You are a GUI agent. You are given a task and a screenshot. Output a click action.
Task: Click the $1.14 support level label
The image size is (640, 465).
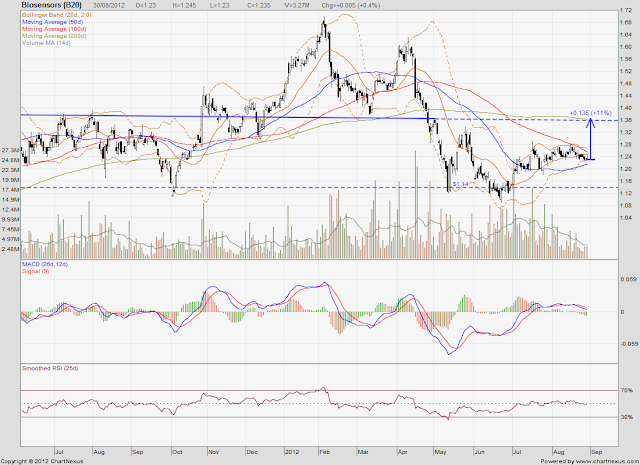pos(460,184)
